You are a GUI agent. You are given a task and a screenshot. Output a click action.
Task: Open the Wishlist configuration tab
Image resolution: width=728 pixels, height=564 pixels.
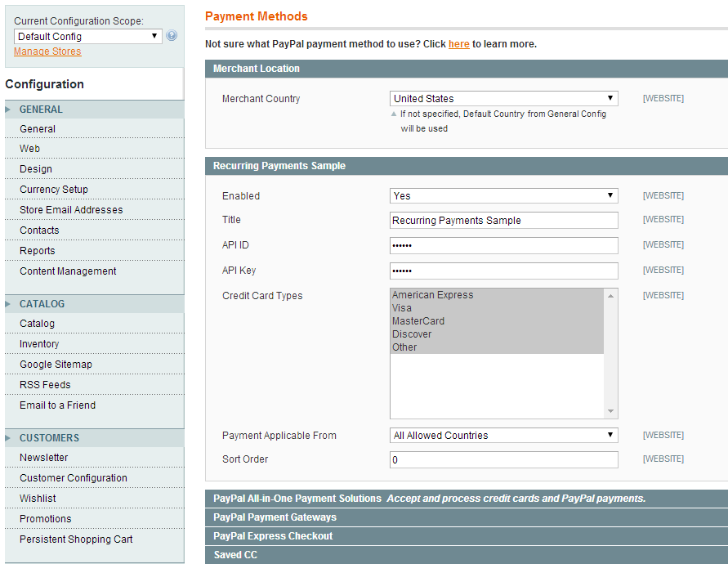coord(94,499)
